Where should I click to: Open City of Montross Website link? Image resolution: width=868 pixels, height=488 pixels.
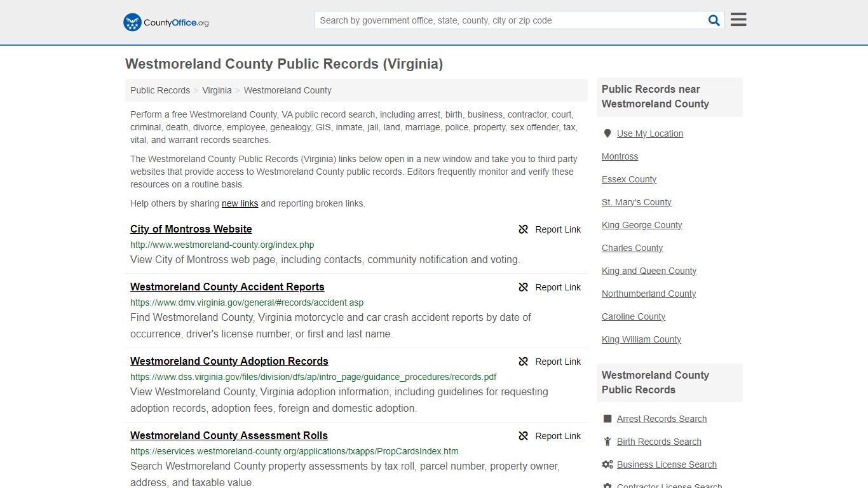pos(191,229)
